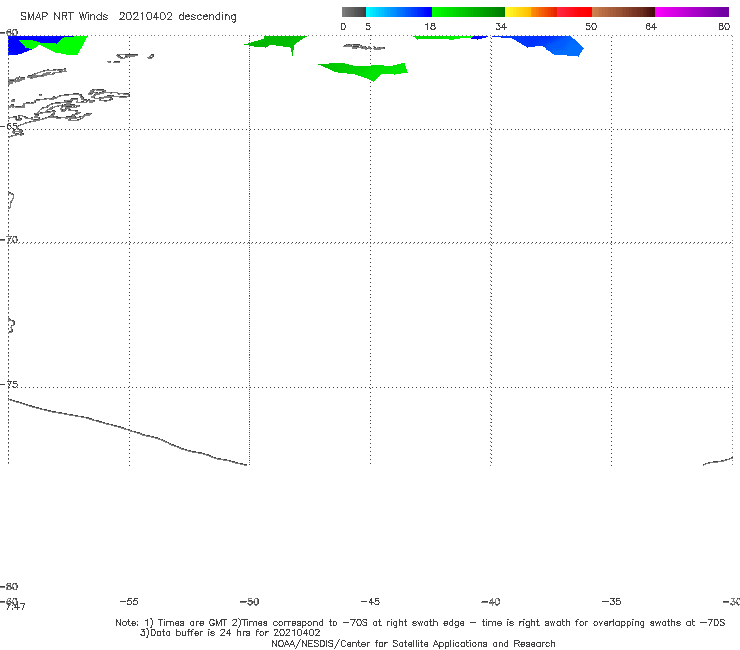
Task: Click the longitude label '-50'
Action: [250, 602]
